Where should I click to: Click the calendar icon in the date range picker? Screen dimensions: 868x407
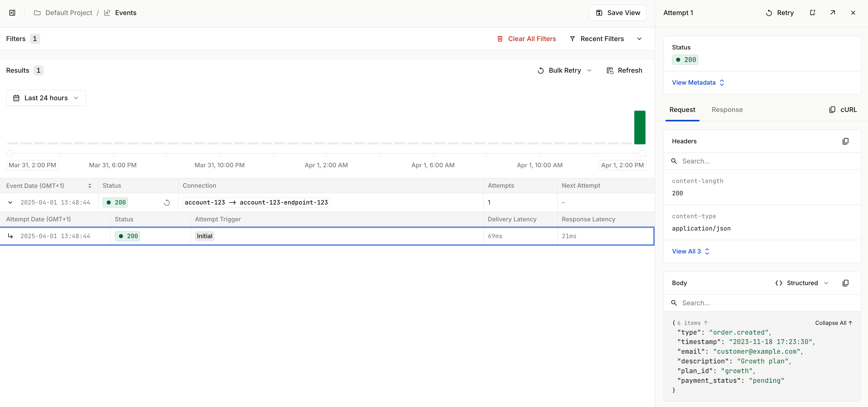17,98
